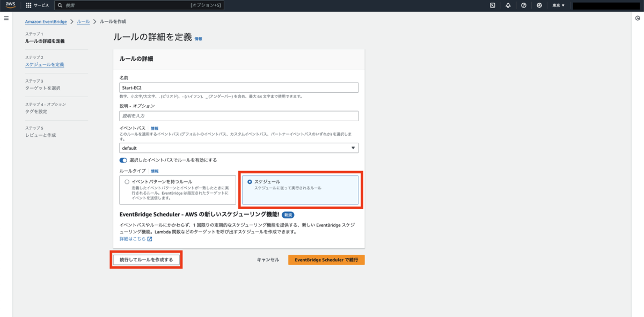Click 続行してルールを作成する button
The image size is (644, 317).
pyautogui.click(x=146, y=260)
